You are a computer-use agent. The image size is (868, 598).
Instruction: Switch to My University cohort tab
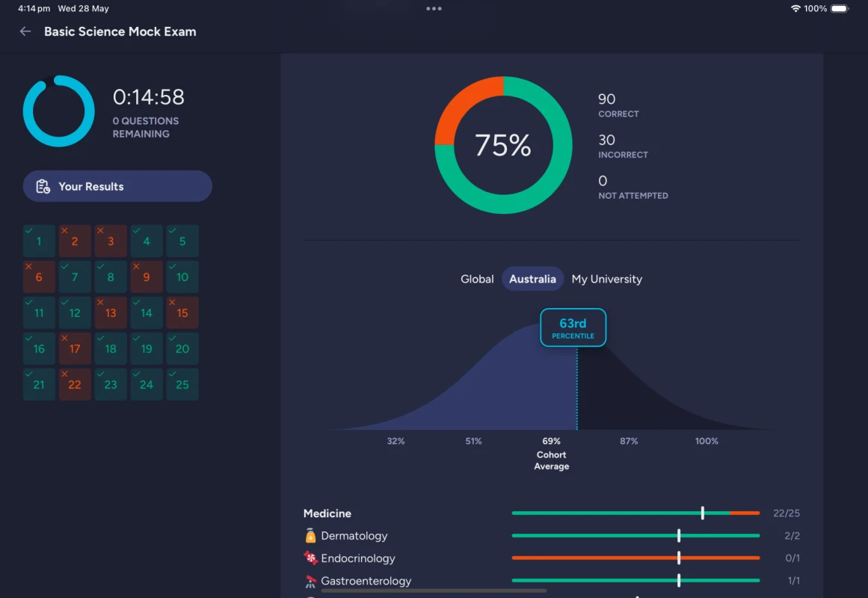point(606,279)
